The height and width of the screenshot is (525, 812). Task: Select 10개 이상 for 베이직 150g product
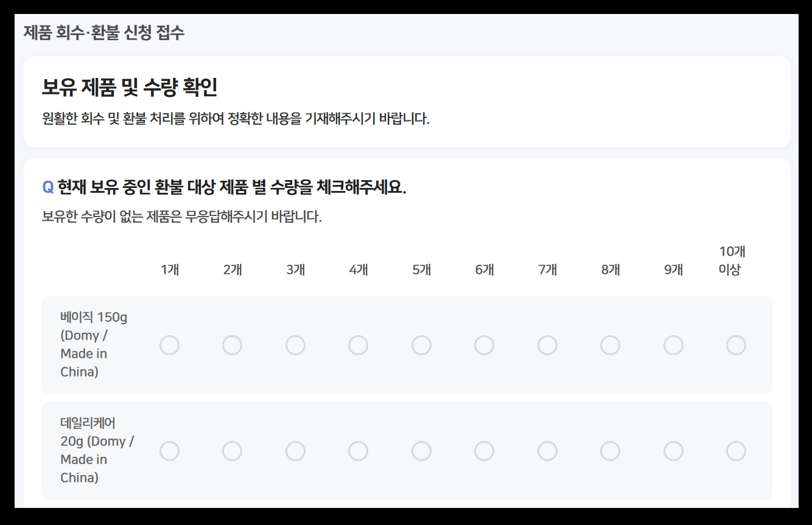click(736, 345)
